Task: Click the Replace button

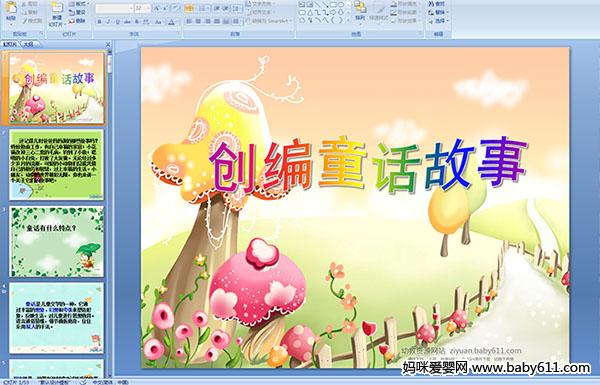Action: click(438, 12)
